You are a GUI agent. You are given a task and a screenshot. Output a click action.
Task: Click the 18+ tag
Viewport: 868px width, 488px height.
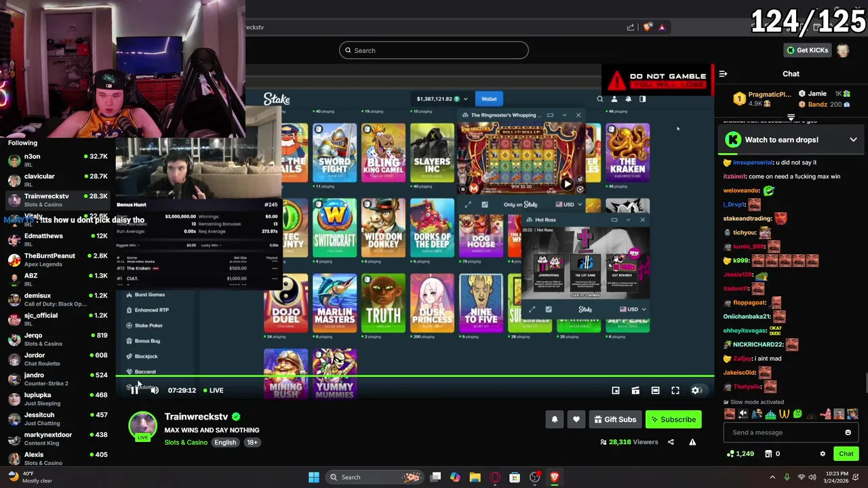(x=252, y=443)
